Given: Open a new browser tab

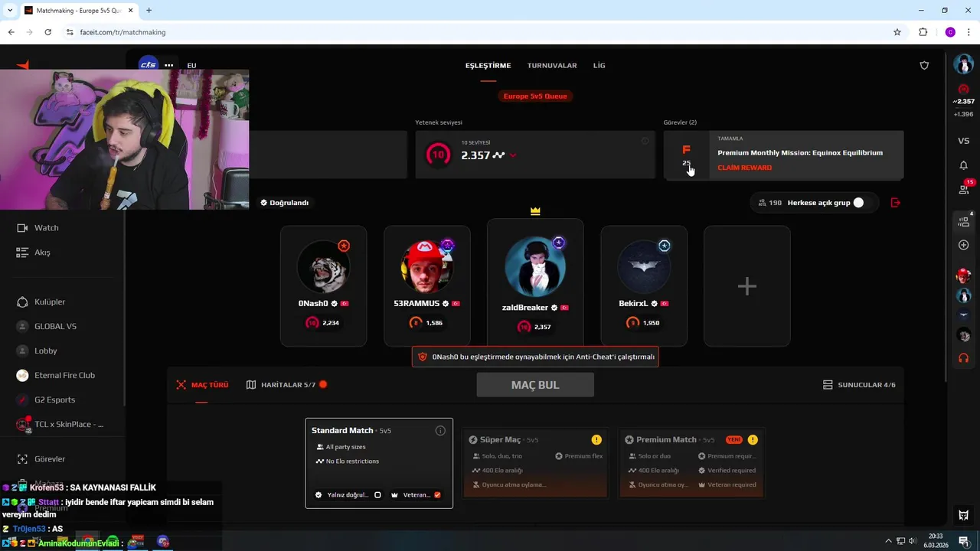Looking at the screenshot, I should click(x=149, y=10).
